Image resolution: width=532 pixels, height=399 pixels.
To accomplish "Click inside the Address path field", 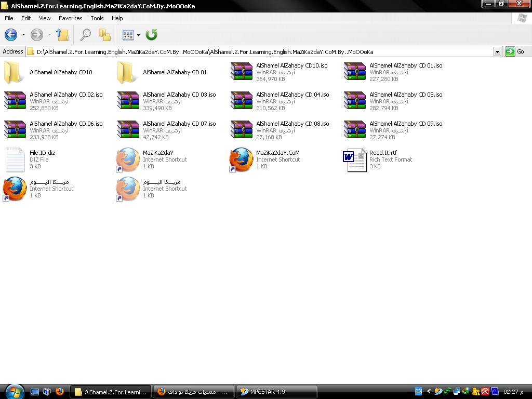I will pyautogui.click(x=260, y=52).
